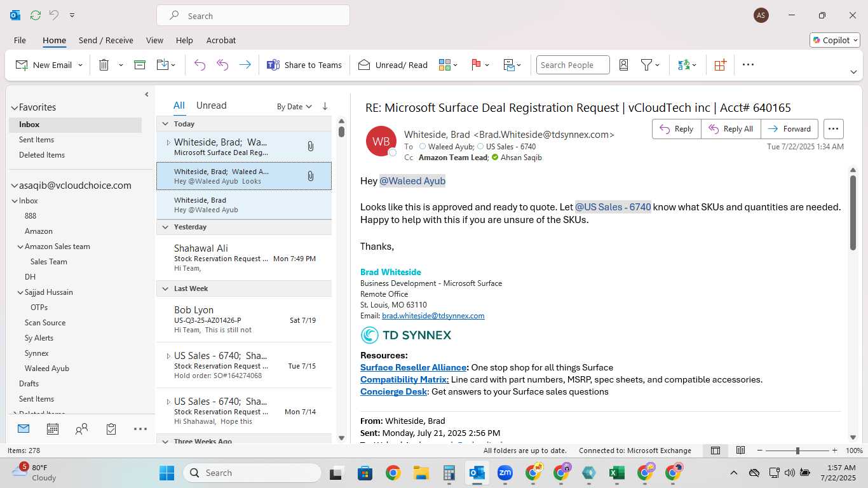This screenshot has width=868, height=488.
Task: Click the top Search box
Action: click(x=253, y=16)
